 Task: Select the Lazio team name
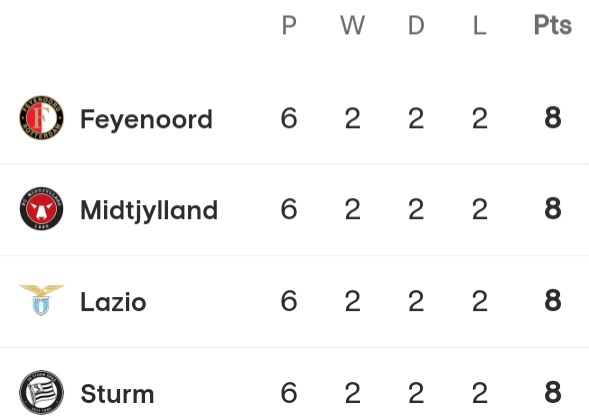[x=113, y=302]
